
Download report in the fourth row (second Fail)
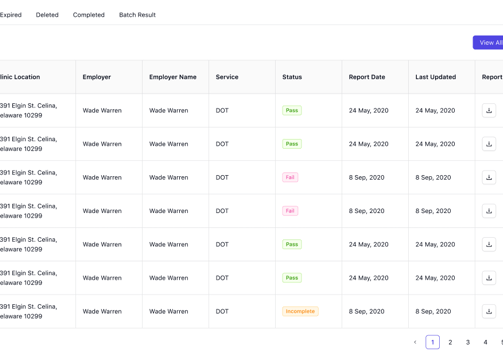(x=489, y=211)
